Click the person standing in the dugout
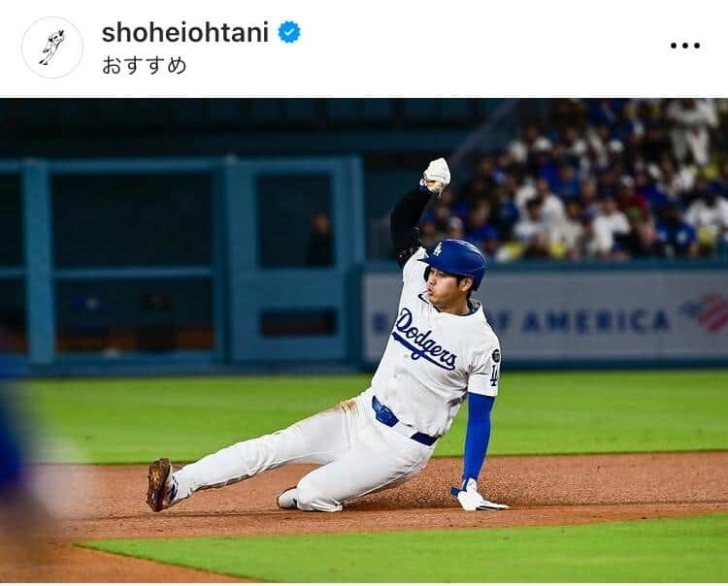This screenshot has height=586, width=728. click(319, 240)
